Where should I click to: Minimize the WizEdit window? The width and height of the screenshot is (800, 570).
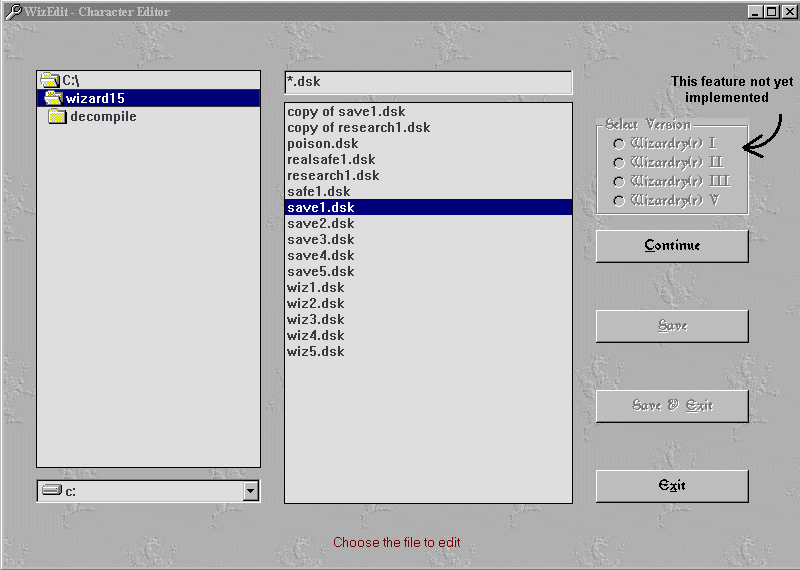756,11
